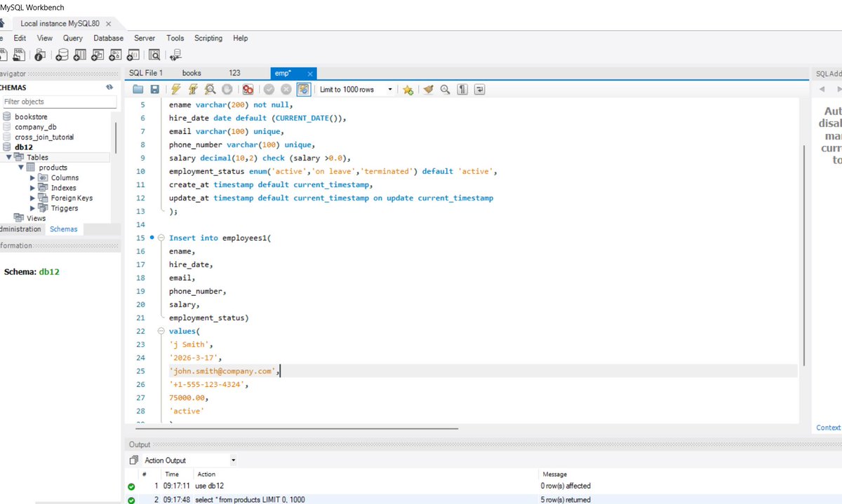The width and height of the screenshot is (842, 504).
Task: Open the Server menu
Action: click(145, 38)
